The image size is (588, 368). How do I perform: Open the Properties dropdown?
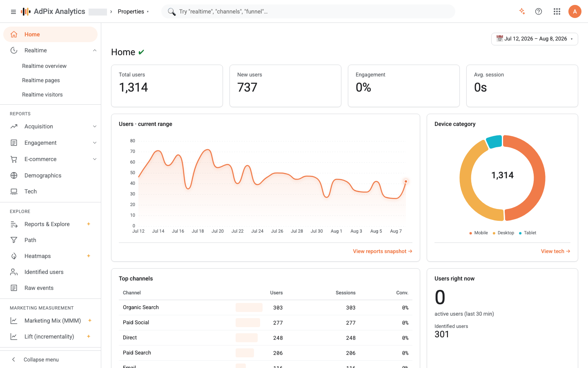pyautogui.click(x=134, y=11)
